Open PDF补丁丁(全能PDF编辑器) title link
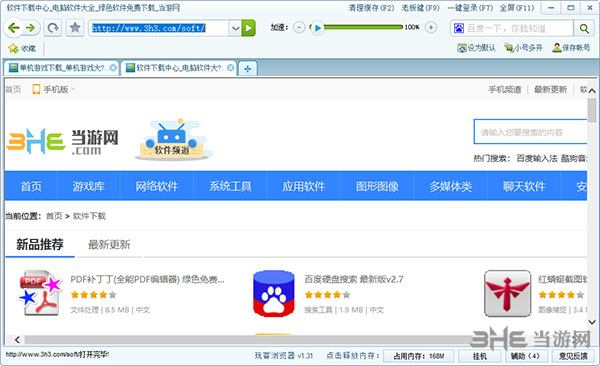The width and height of the screenshot is (600, 366). pyautogui.click(x=147, y=279)
